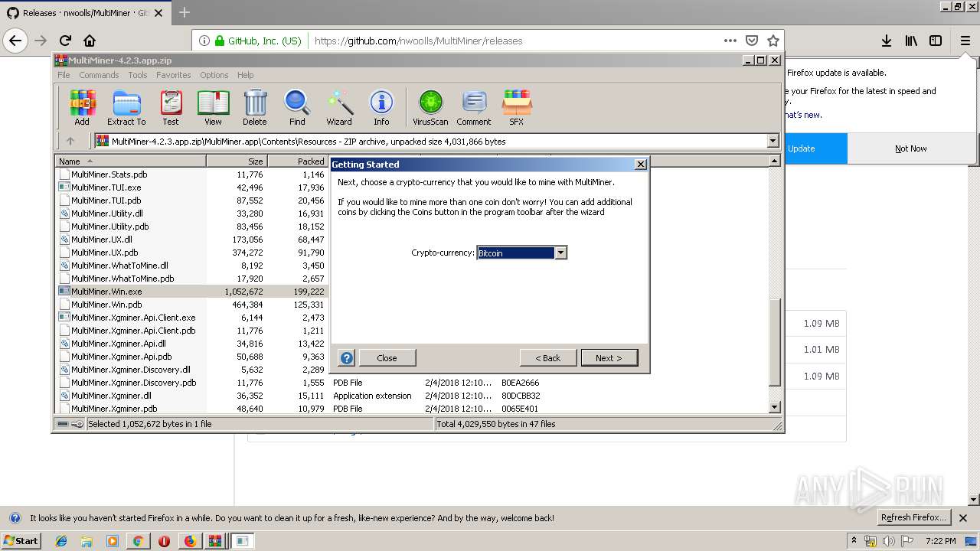Open the Options menu

[214, 75]
